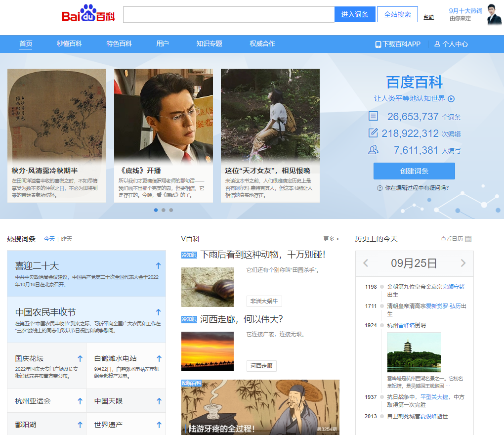Click the question mark help icon
The width and height of the screenshot is (504, 435).
tap(380, 188)
